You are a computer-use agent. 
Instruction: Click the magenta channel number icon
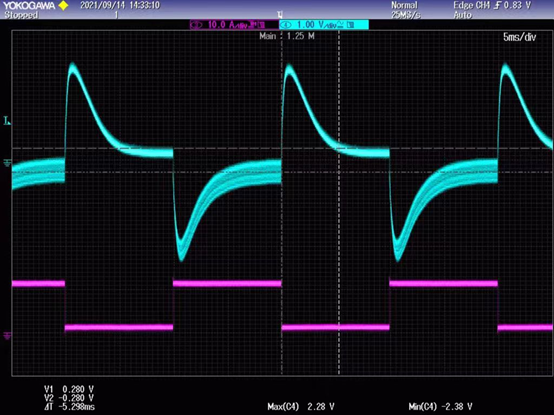(x=196, y=25)
